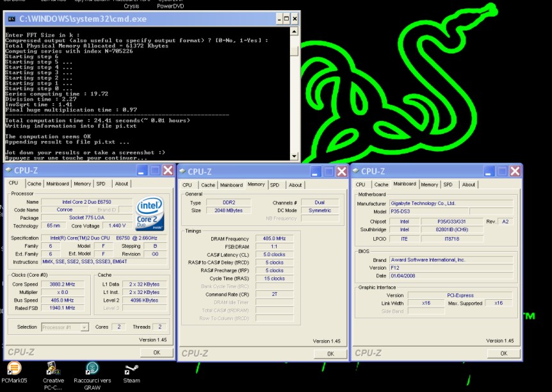Viewport: 552px width, 392px height.
Task: Click the Channels value Dual
Action: click(320, 202)
